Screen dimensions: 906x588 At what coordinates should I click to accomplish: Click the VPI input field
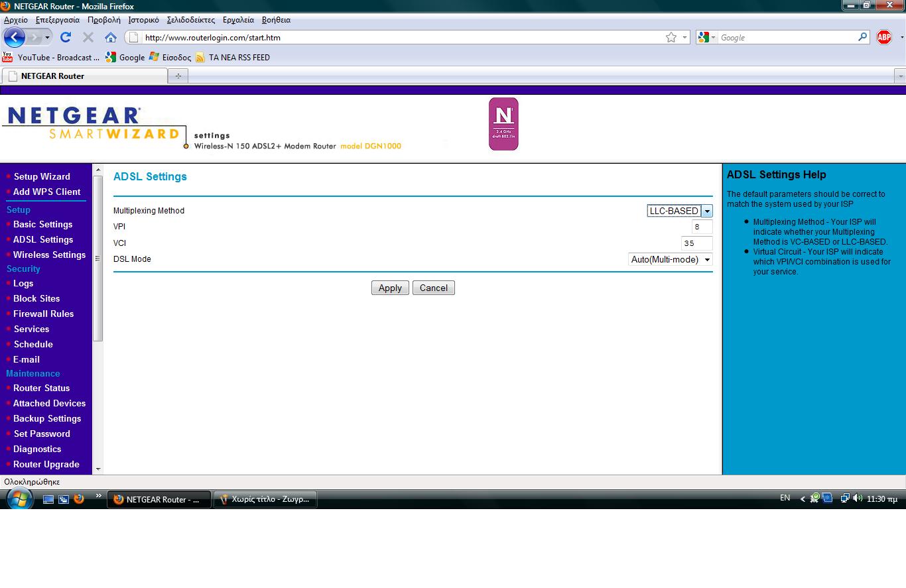coord(702,227)
